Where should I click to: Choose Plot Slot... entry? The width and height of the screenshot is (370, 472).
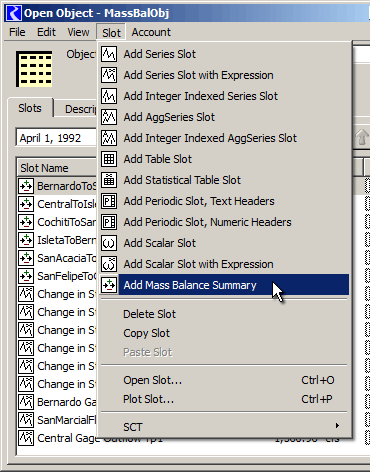[225, 399]
